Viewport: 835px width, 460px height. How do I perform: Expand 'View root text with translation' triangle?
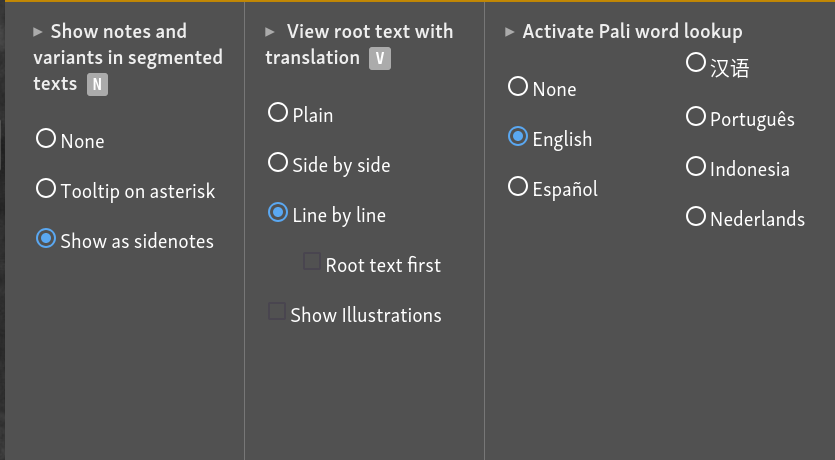272,32
